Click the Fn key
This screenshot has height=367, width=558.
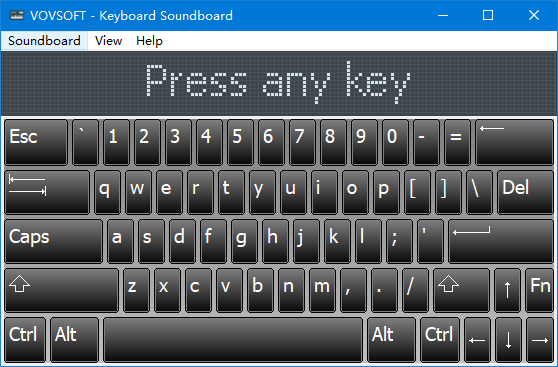coord(539,290)
